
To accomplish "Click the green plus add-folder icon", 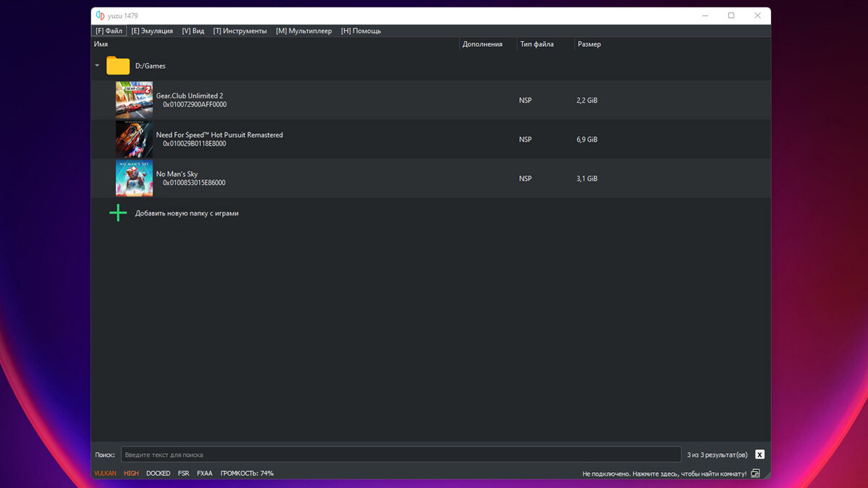I will pos(118,213).
